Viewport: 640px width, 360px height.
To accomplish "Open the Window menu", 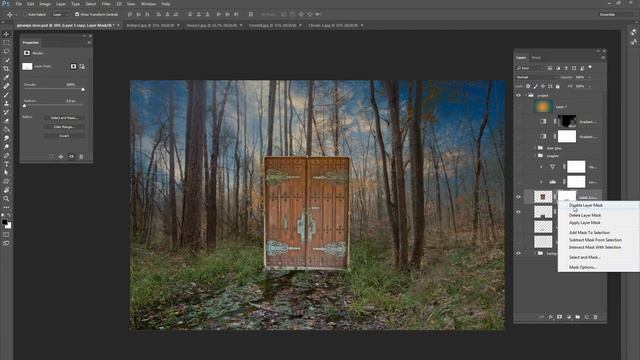I will (x=148, y=4).
